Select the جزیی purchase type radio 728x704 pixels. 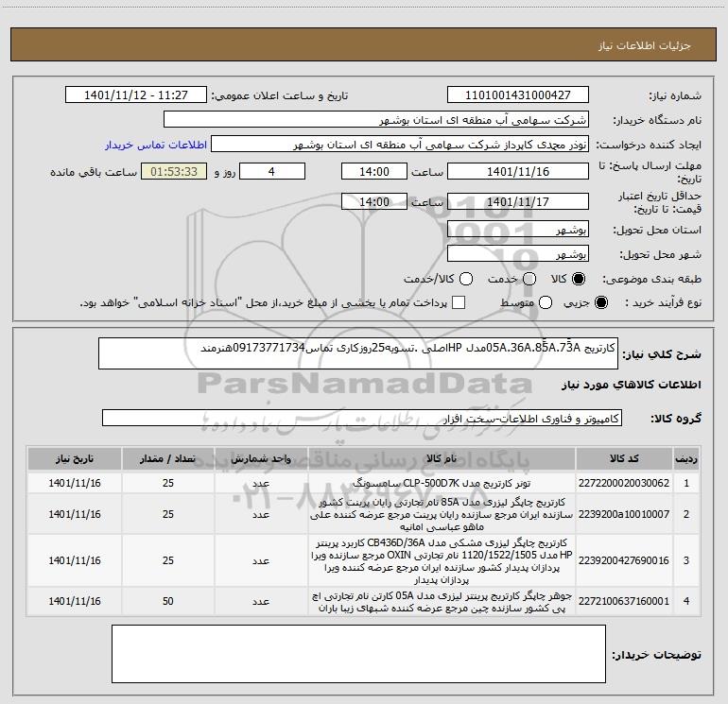(x=600, y=302)
